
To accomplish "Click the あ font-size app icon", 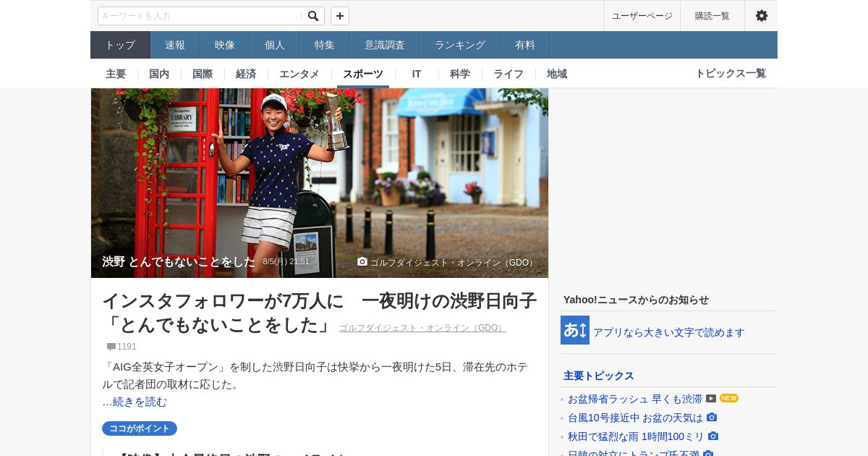I will [575, 330].
